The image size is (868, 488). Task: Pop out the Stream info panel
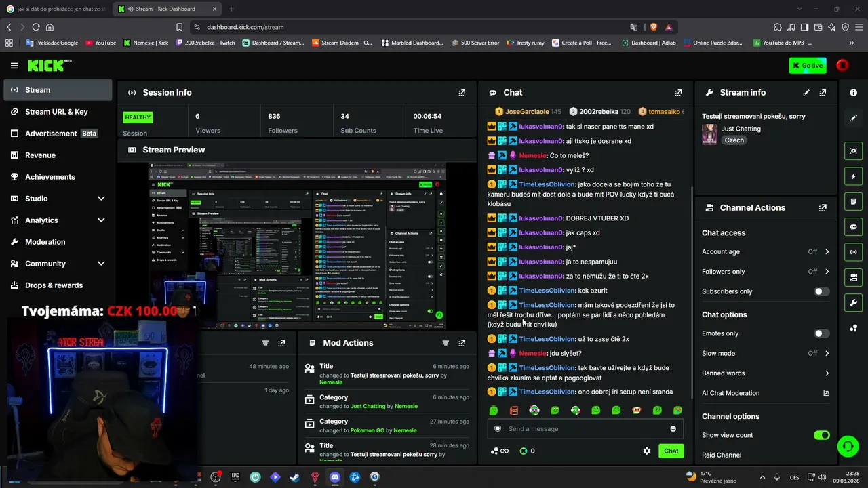[823, 93]
